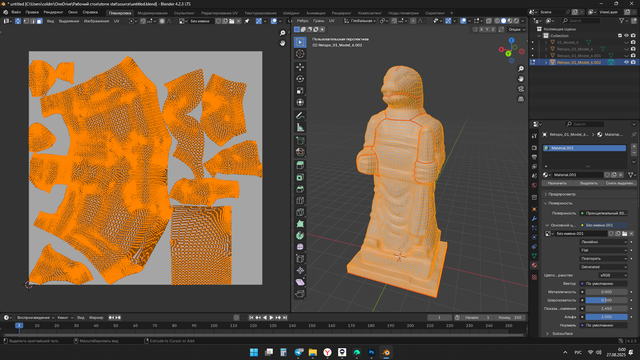Screen dimensions: 640x360
Task: Activate the Rotate tool in viewport toolbar
Action: click(x=300, y=79)
